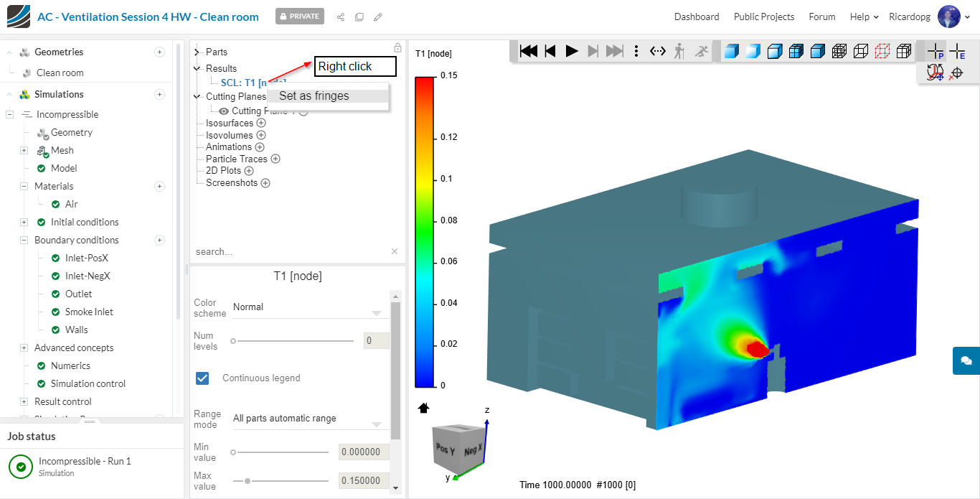Select the black grid cube mode
980x499 pixels.
coord(905,51)
